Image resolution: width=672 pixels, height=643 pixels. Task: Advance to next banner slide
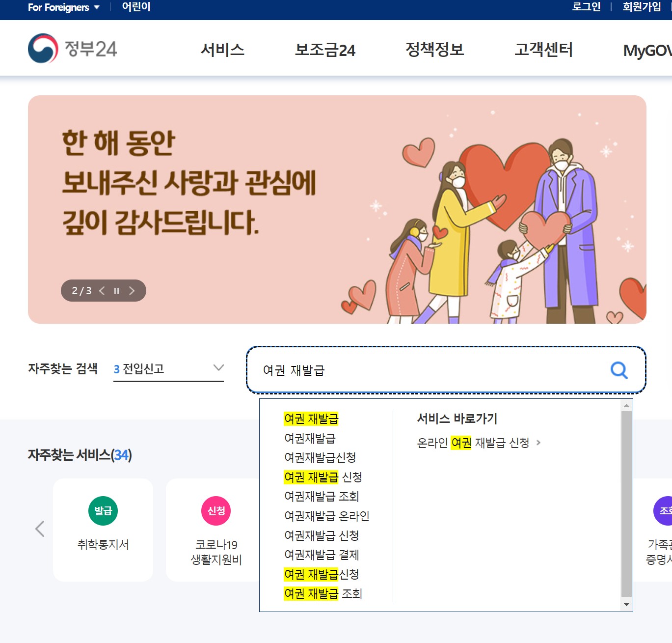click(x=132, y=291)
